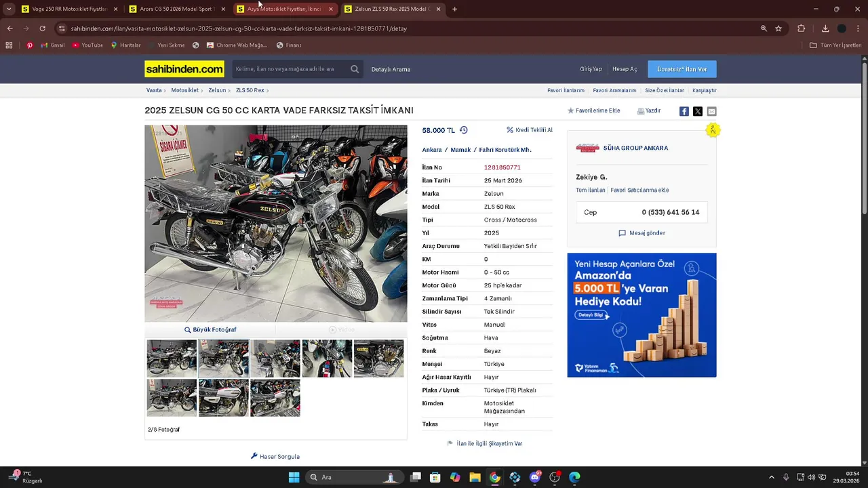Open Tüm Yer İşaretleri bookmarks folder
The width and height of the screenshot is (868, 488).
[x=835, y=45]
